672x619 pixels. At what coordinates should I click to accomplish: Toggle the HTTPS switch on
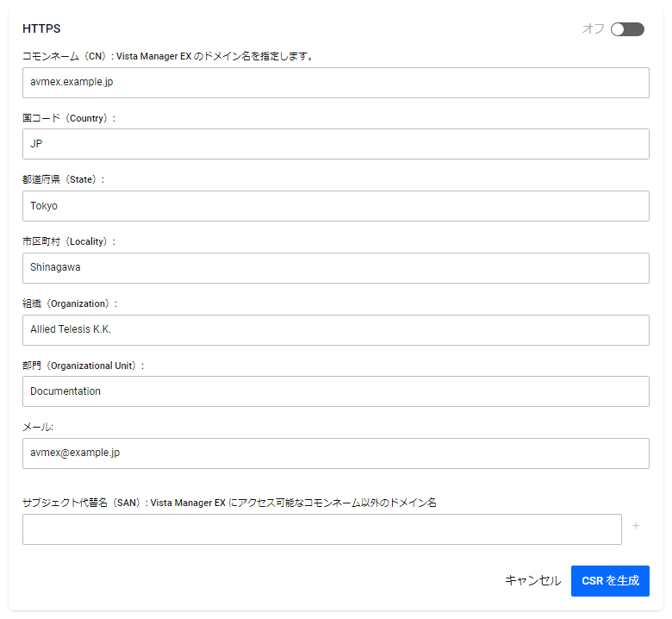[626, 29]
